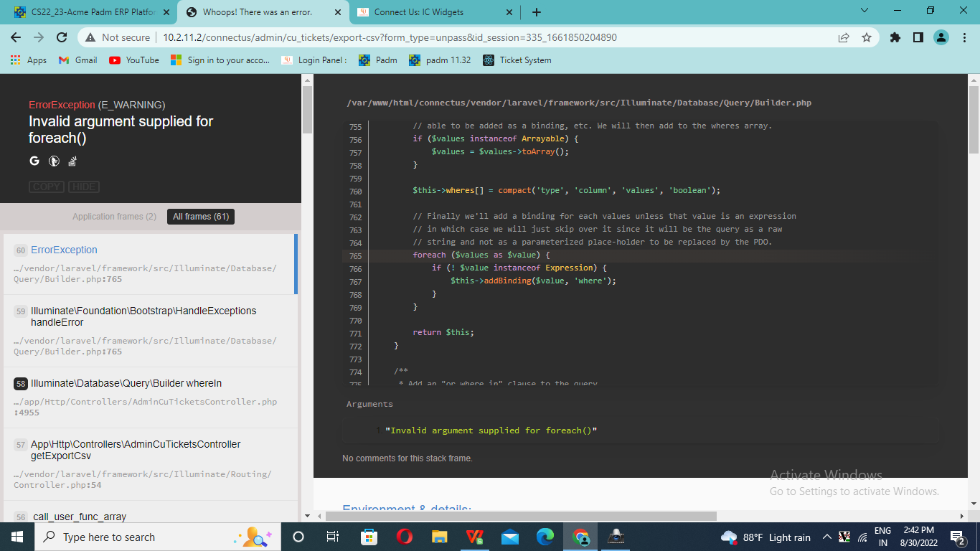Click the COPY button under the error message
Screen dimensions: 980x551
(x=47, y=187)
